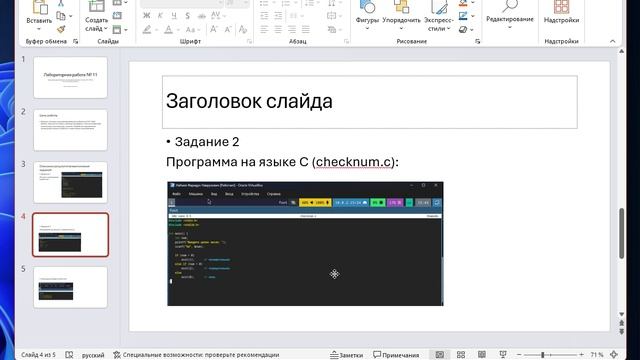640x360 pixels.
Task: Justify text in Абзац group
Action: click(305, 29)
